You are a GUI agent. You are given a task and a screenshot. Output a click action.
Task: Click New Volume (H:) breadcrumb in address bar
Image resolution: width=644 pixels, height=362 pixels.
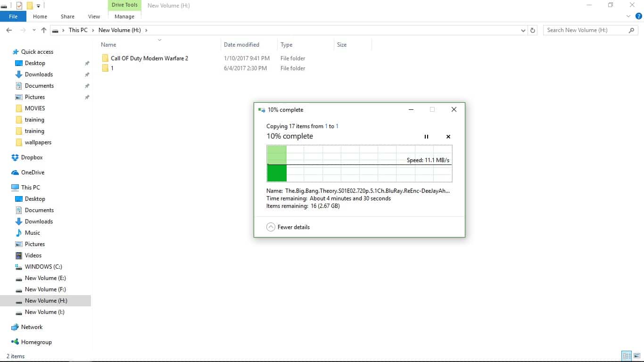(120, 30)
